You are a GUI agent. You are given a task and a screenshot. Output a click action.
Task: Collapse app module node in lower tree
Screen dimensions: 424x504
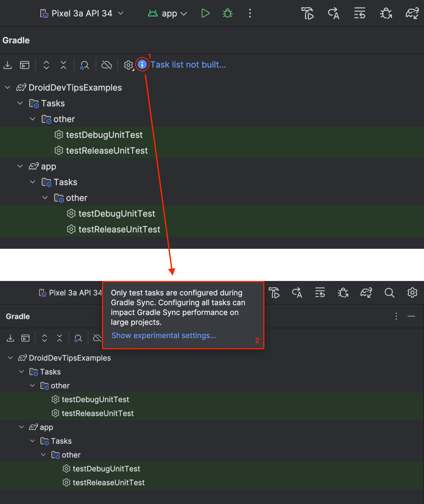point(21,427)
